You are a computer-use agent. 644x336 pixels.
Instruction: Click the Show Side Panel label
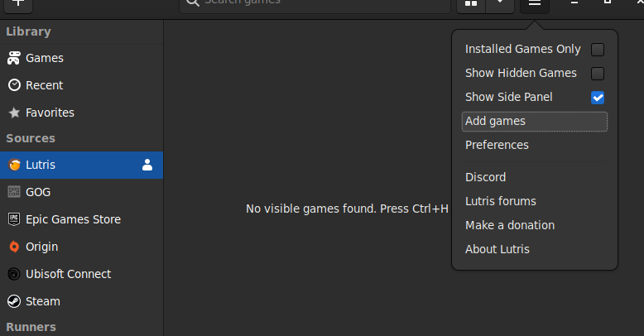[x=509, y=97]
